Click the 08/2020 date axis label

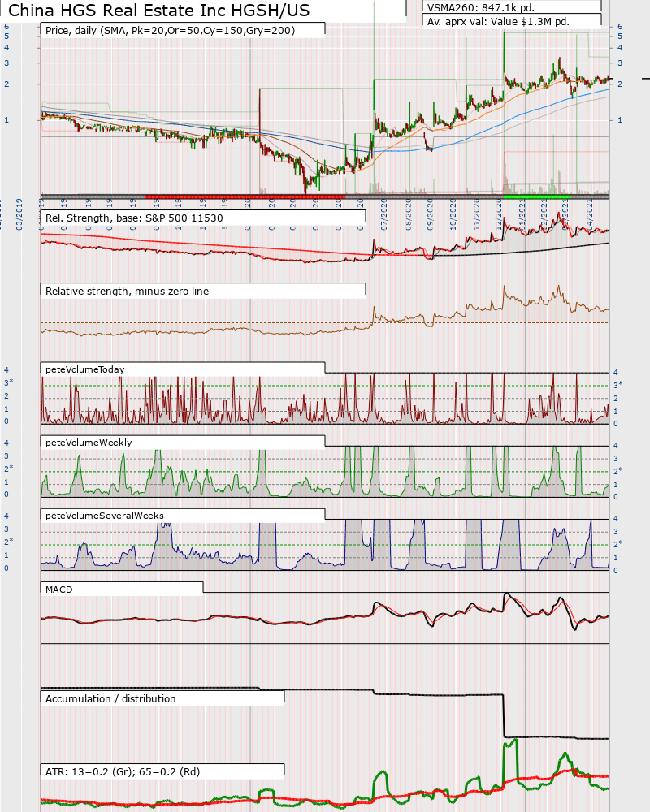point(408,214)
